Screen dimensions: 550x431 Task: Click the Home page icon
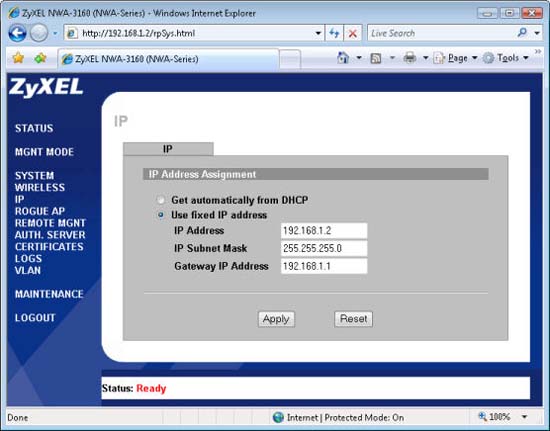(x=343, y=58)
